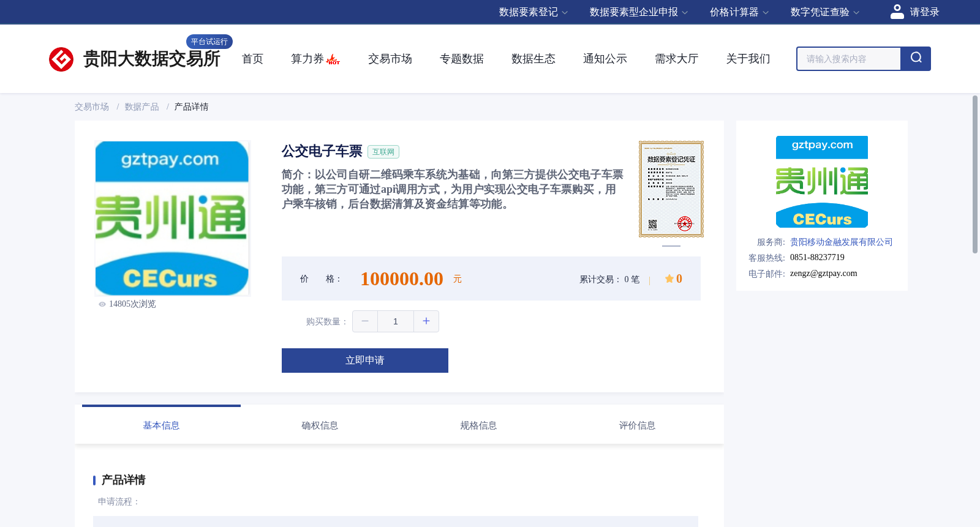This screenshot has height=527, width=980.
Task: Click the 立即申请 button
Action: [365, 361]
